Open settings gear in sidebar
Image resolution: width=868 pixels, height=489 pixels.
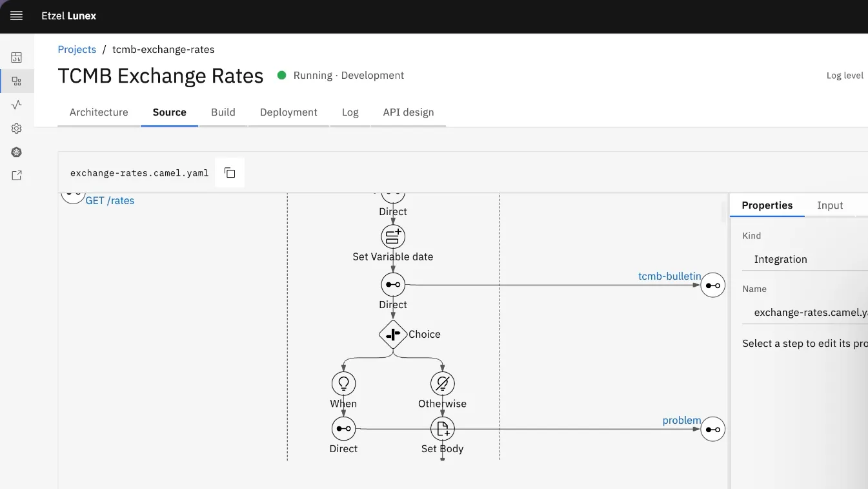pos(17,129)
